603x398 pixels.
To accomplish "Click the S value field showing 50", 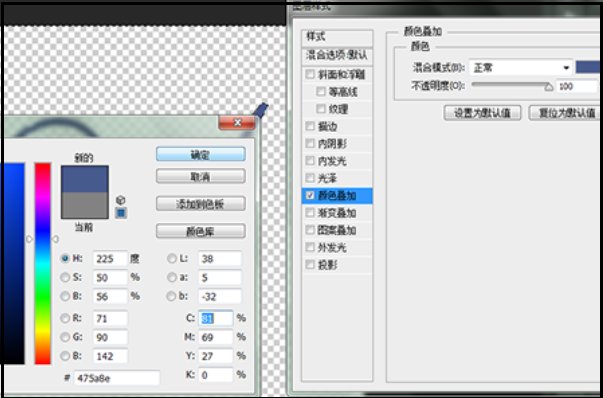I will click(x=110, y=277).
